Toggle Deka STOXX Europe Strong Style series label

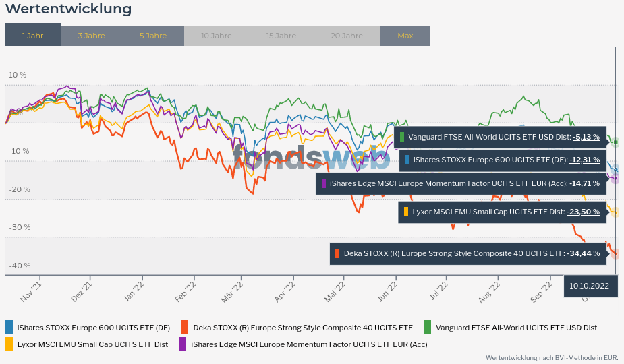303,328
